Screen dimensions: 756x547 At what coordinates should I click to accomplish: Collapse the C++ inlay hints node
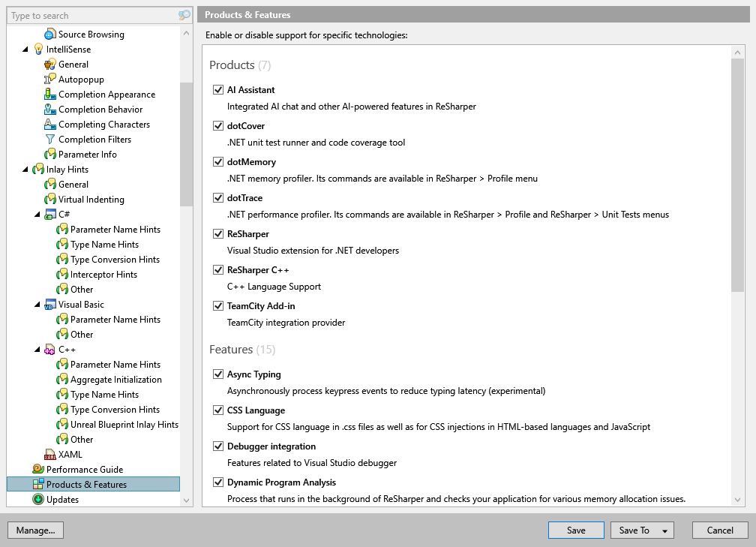(x=37, y=349)
